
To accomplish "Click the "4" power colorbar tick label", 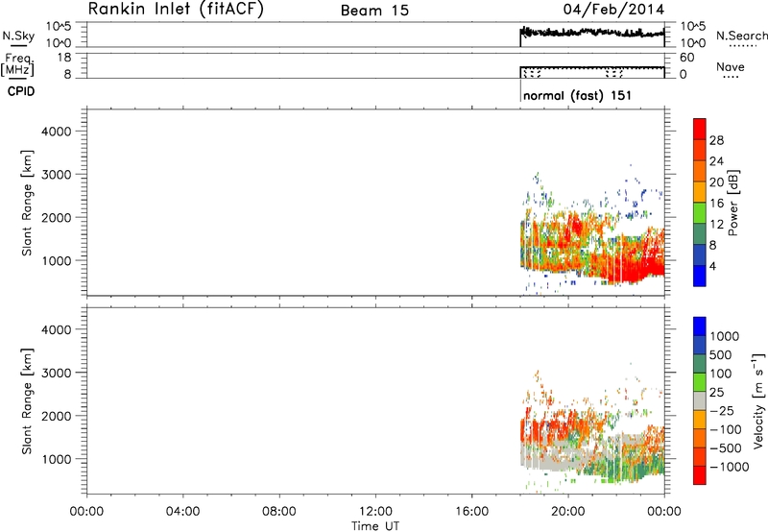I will coord(713,266).
